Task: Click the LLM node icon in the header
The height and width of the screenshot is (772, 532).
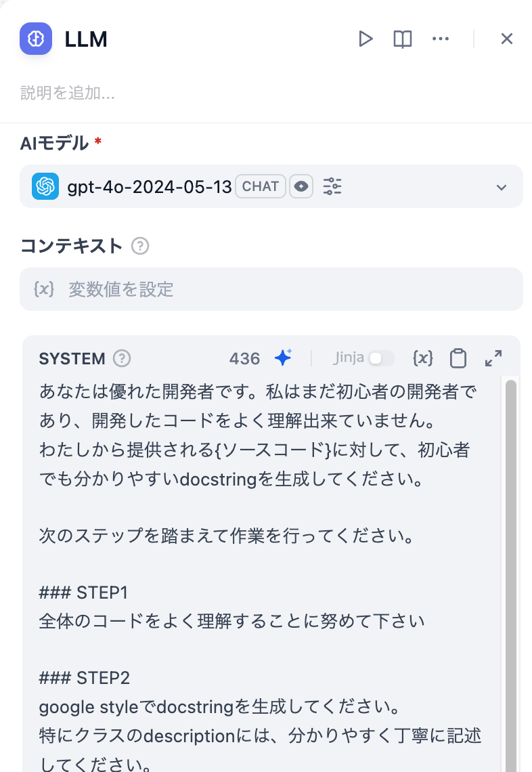Action: 35,39
